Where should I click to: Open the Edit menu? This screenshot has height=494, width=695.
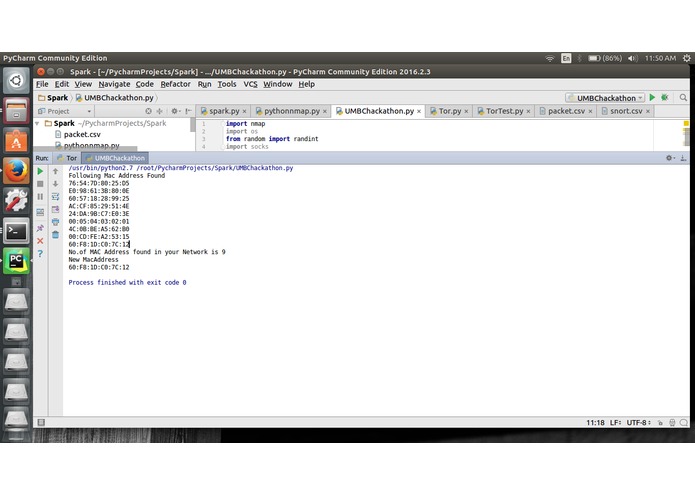[x=62, y=84]
